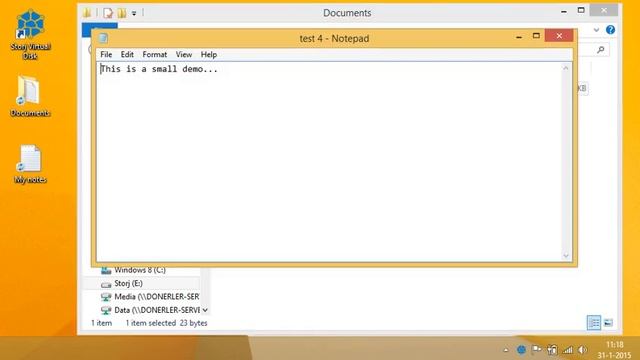Open the Help menu in Notepad
The height and width of the screenshot is (360, 640).
[x=209, y=54]
